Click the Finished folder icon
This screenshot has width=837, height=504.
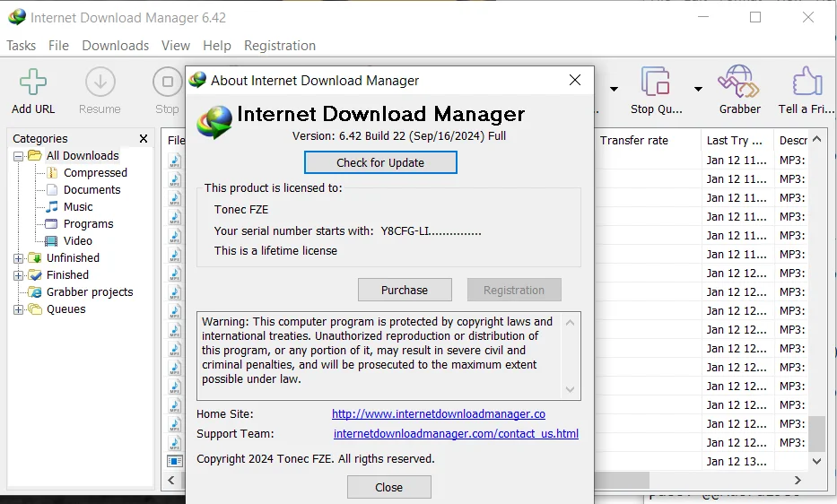pyautogui.click(x=35, y=275)
